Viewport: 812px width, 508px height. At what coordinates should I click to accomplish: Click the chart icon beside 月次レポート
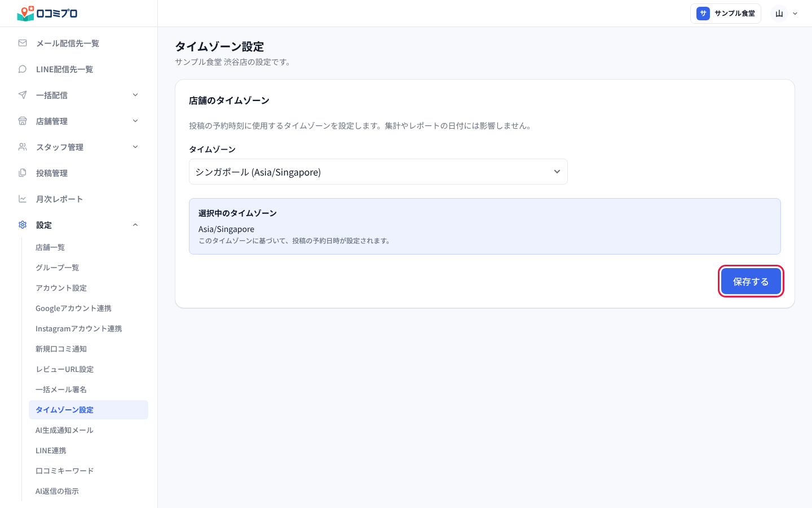click(23, 199)
